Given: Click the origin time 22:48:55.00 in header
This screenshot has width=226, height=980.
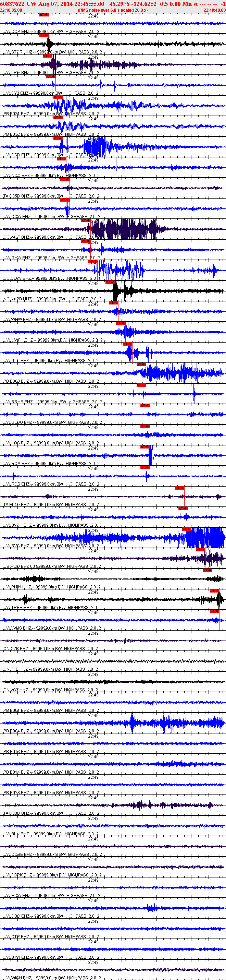Looking at the screenshot, I should click(x=89, y=4).
